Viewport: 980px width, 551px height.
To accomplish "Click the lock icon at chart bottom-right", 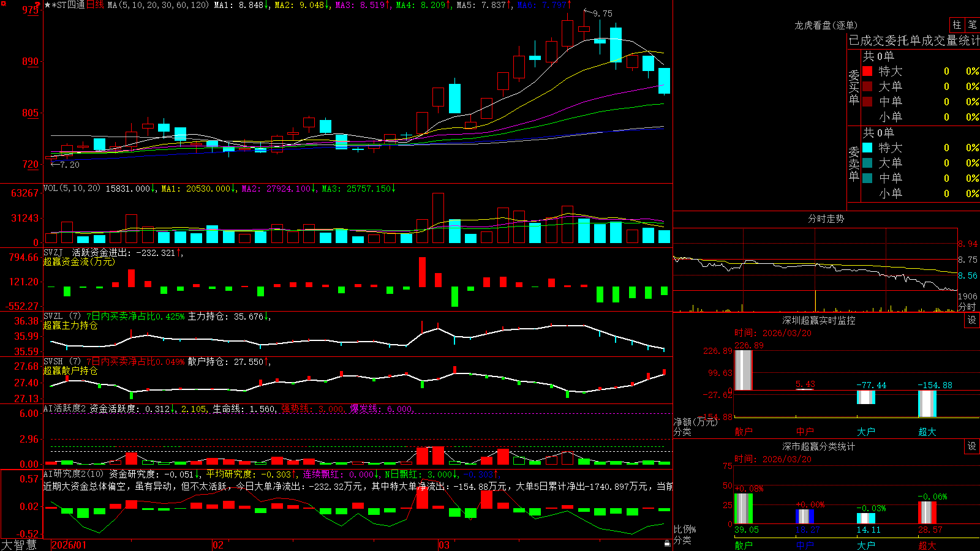I will 668,543.
